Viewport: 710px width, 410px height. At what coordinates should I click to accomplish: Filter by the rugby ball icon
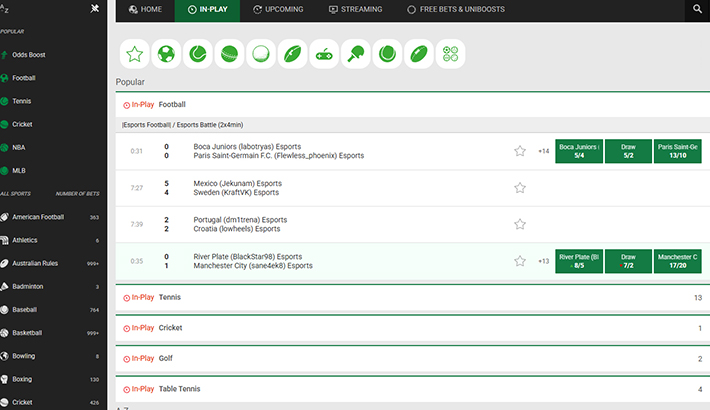point(419,54)
